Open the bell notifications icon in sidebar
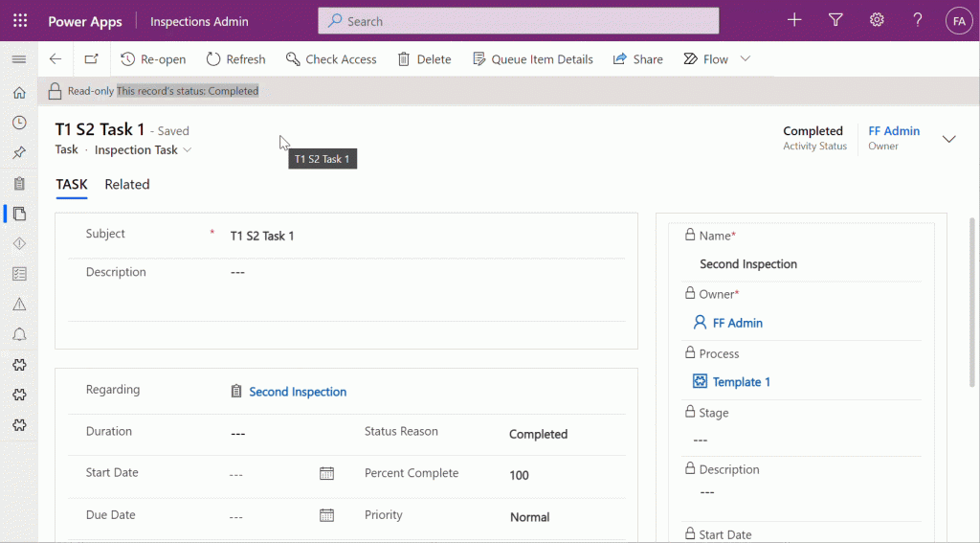 19,334
